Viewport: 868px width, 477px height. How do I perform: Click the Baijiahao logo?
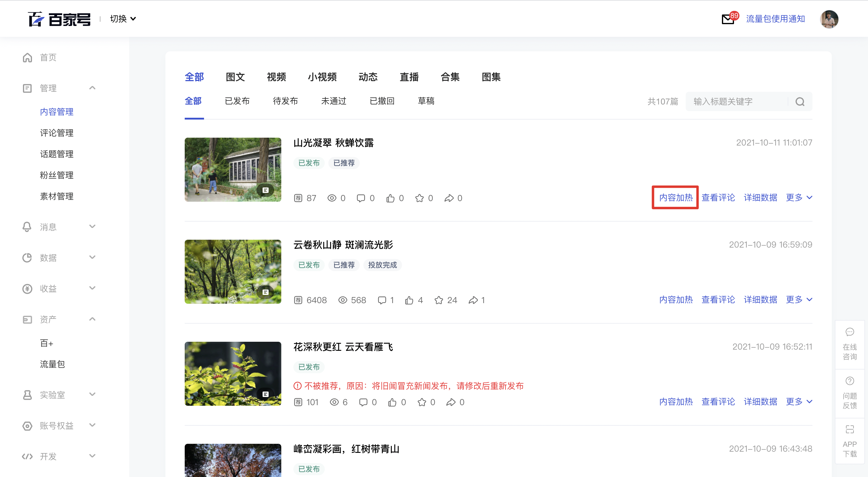(x=59, y=19)
